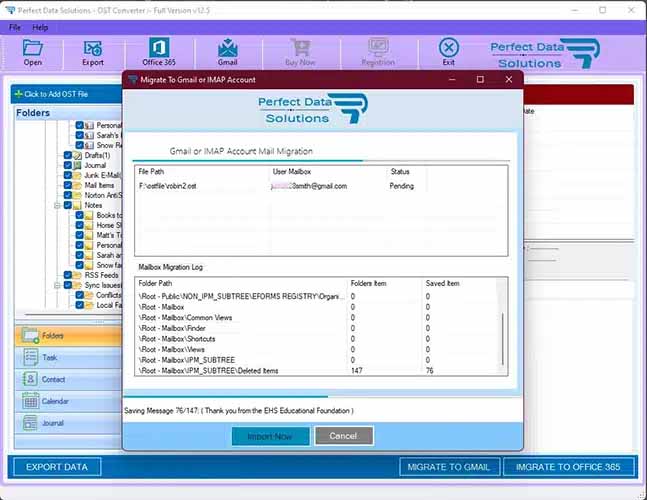Click the Task panel icon
Image resolution: width=647 pixels, height=500 pixels.
[31, 357]
